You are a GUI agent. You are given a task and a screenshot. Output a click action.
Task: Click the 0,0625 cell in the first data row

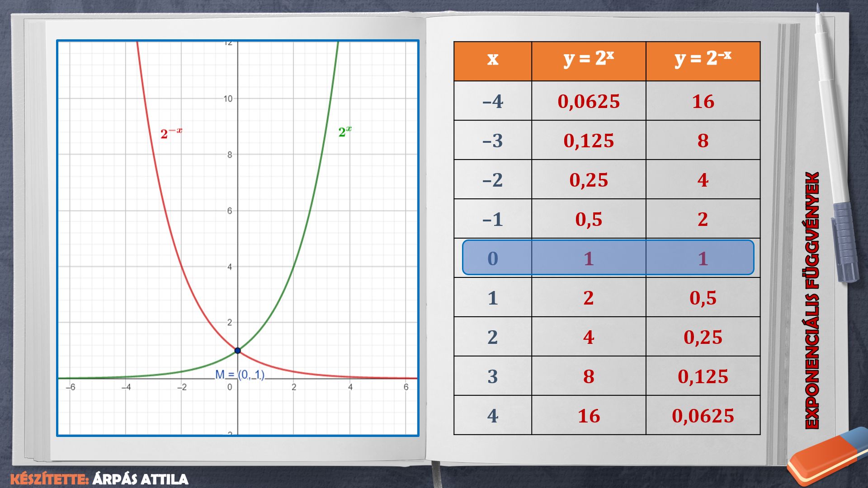(588, 101)
